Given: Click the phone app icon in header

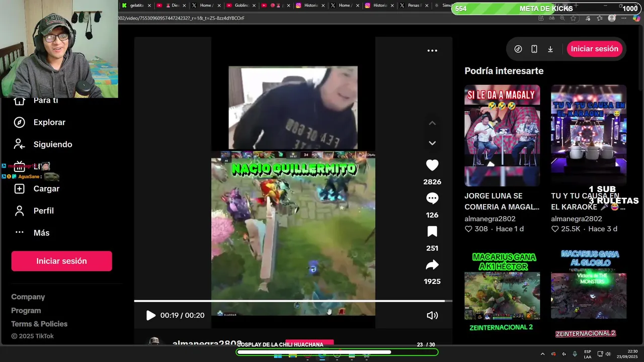Looking at the screenshot, I should (534, 49).
